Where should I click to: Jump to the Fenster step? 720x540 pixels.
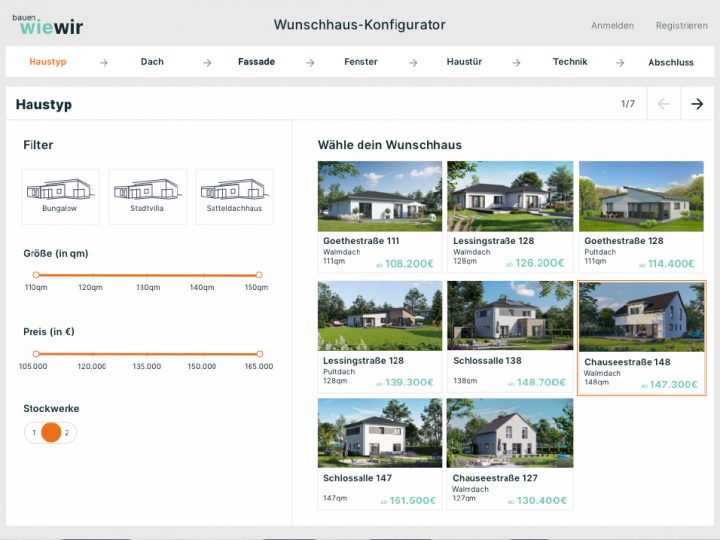tap(361, 62)
